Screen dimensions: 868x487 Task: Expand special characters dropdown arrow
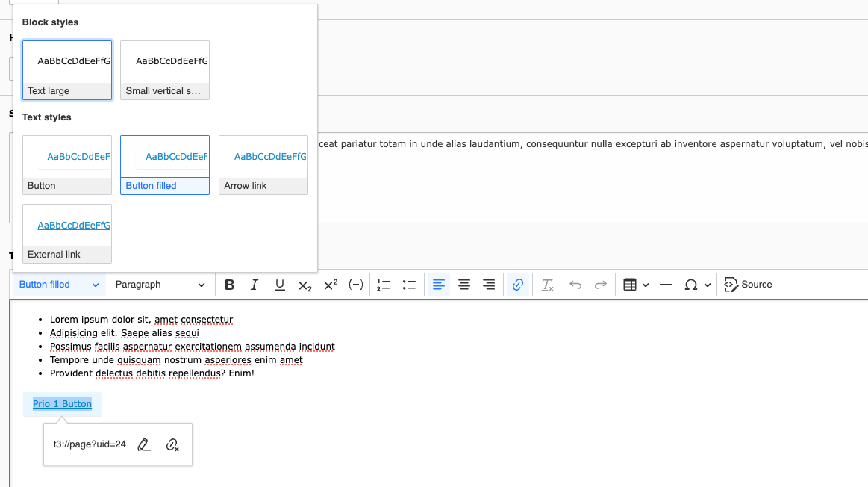(x=708, y=285)
